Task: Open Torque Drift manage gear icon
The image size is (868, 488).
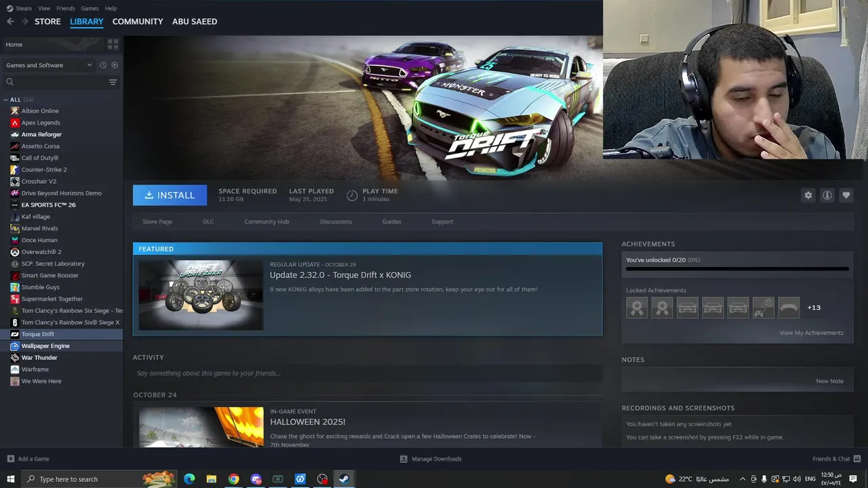Action: pyautogui.click(x=808, y=195)
